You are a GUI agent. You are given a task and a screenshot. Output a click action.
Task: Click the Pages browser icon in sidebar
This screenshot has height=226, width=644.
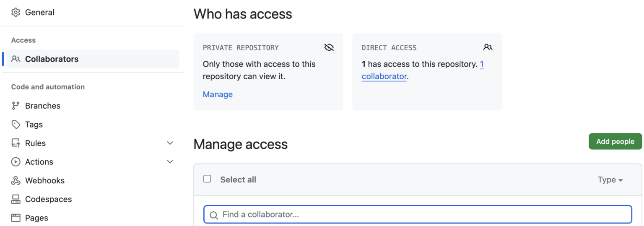coord(16,218)
